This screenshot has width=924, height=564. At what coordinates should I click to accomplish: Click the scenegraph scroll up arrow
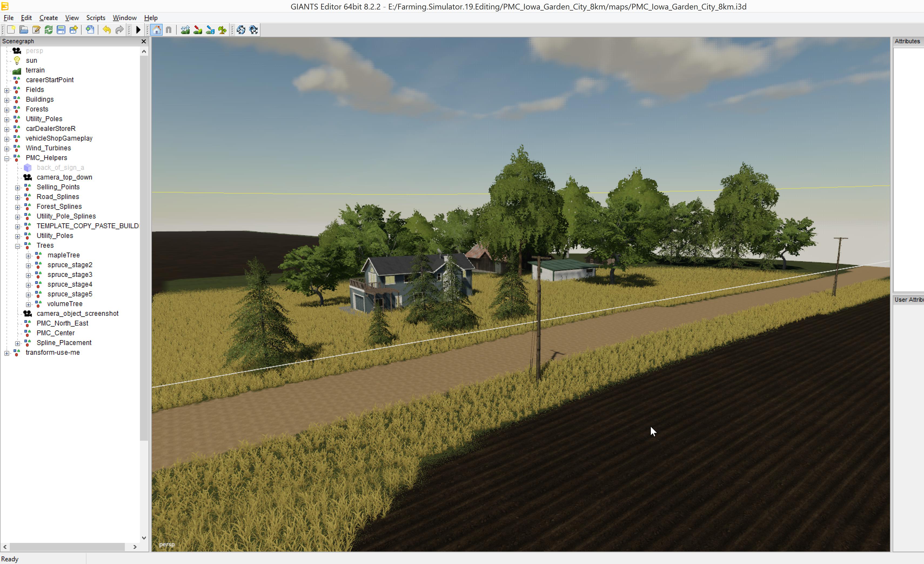click(x=144, y=51)
